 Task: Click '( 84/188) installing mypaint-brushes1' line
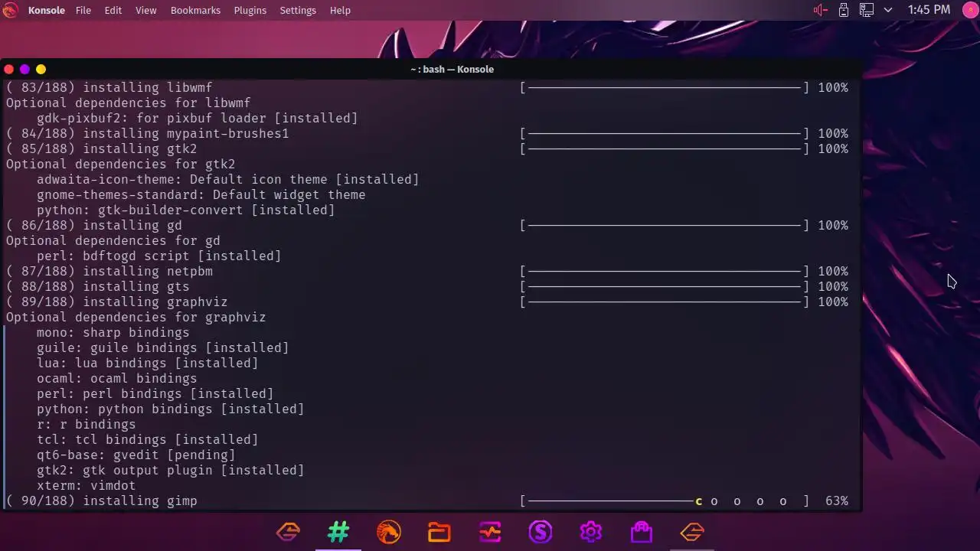(x=148, y=133)
